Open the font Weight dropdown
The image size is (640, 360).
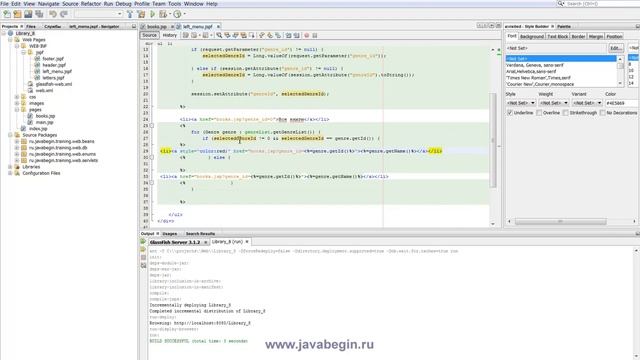554,103
